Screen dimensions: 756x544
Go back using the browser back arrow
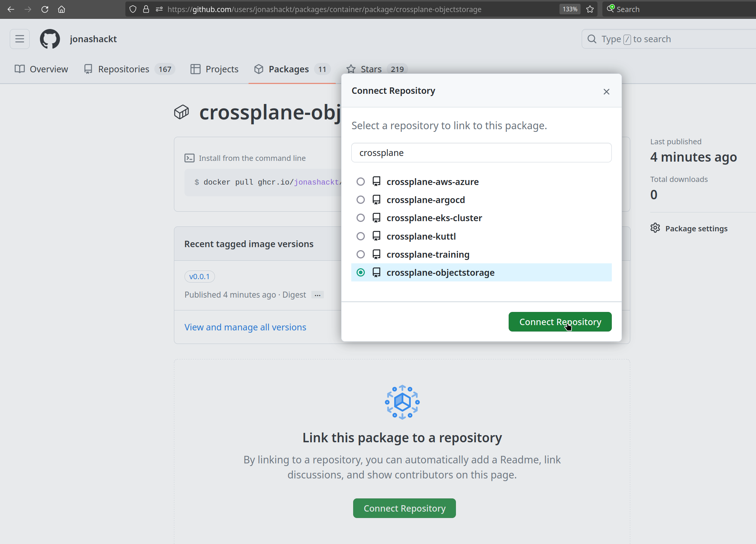11,9
